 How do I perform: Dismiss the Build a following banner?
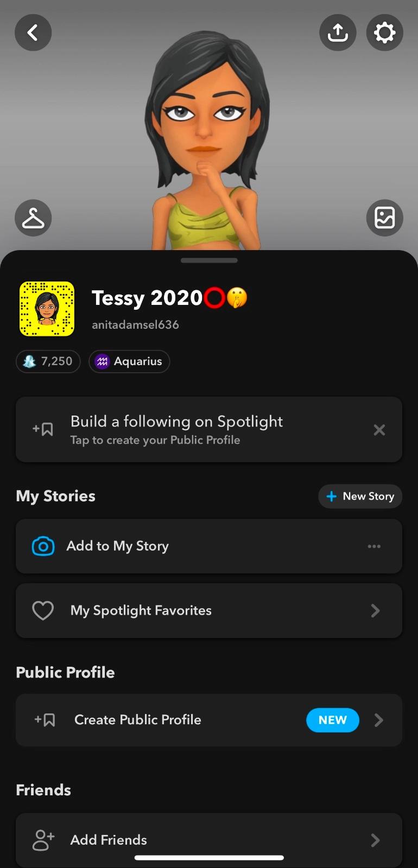(379, 430)
